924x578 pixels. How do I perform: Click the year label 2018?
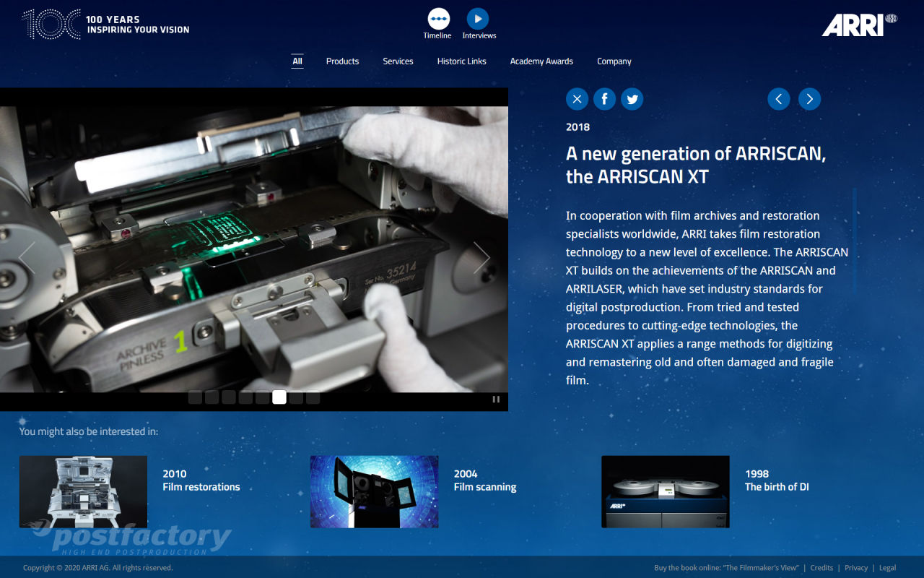[x=577, y=127]
